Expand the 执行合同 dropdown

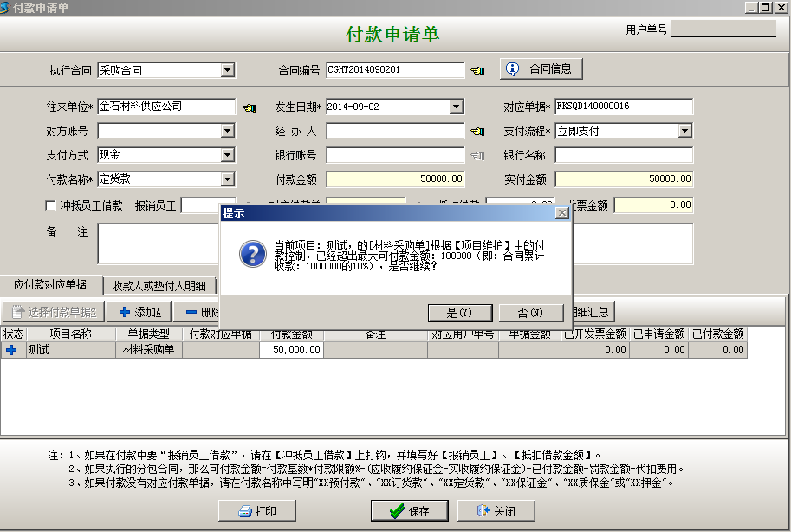[228, 70]
